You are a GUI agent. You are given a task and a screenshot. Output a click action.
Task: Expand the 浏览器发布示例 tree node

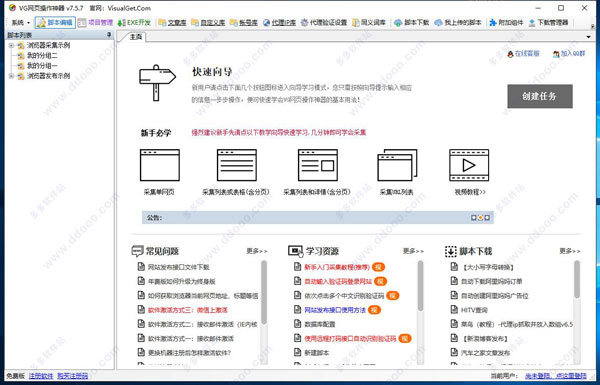11,76
